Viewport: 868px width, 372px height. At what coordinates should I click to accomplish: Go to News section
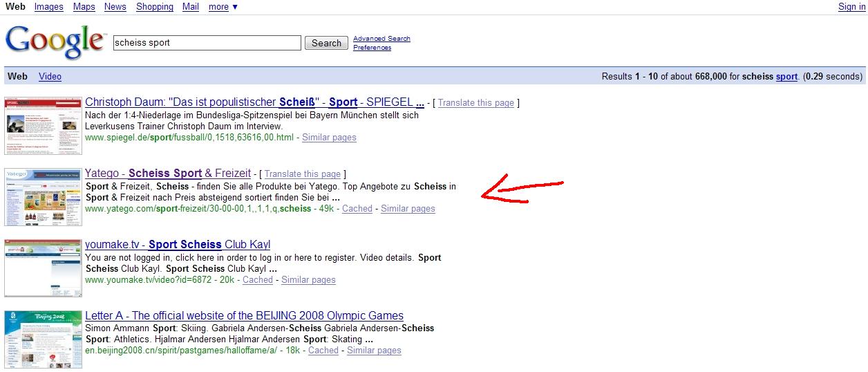click(x=115, y=7)
